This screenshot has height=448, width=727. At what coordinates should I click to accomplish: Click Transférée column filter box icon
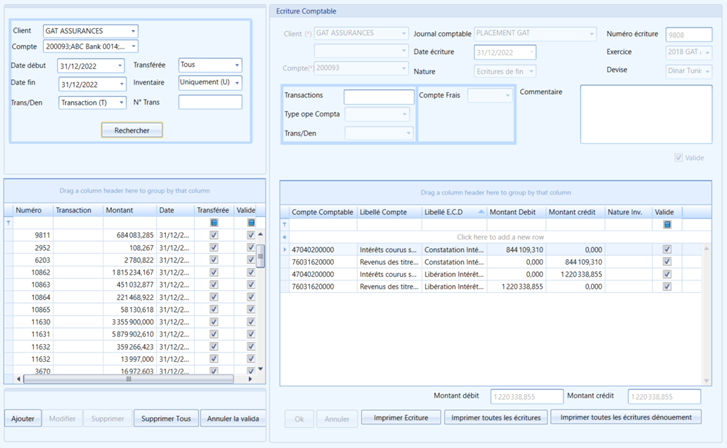[214, 223]
